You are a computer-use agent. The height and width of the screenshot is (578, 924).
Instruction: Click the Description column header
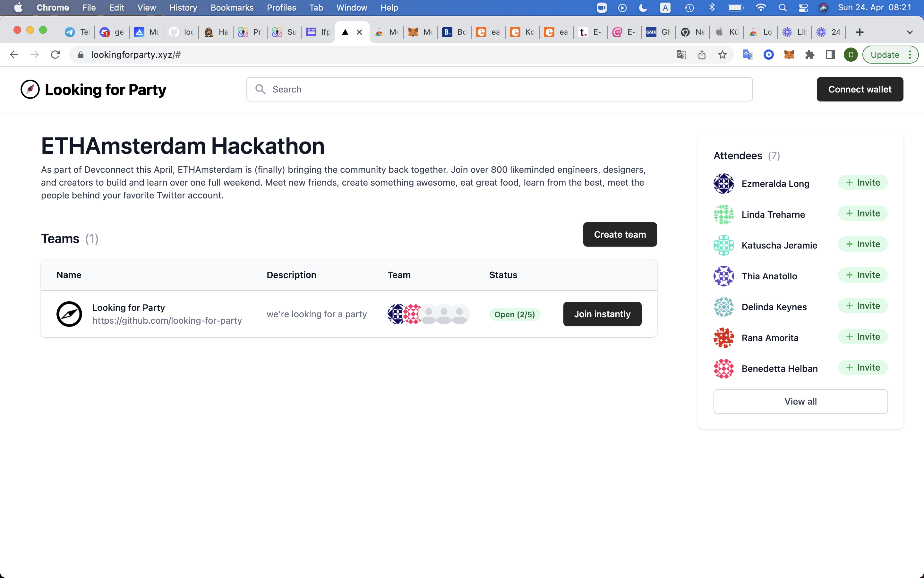pyautogui.click(x=291, y=275)
